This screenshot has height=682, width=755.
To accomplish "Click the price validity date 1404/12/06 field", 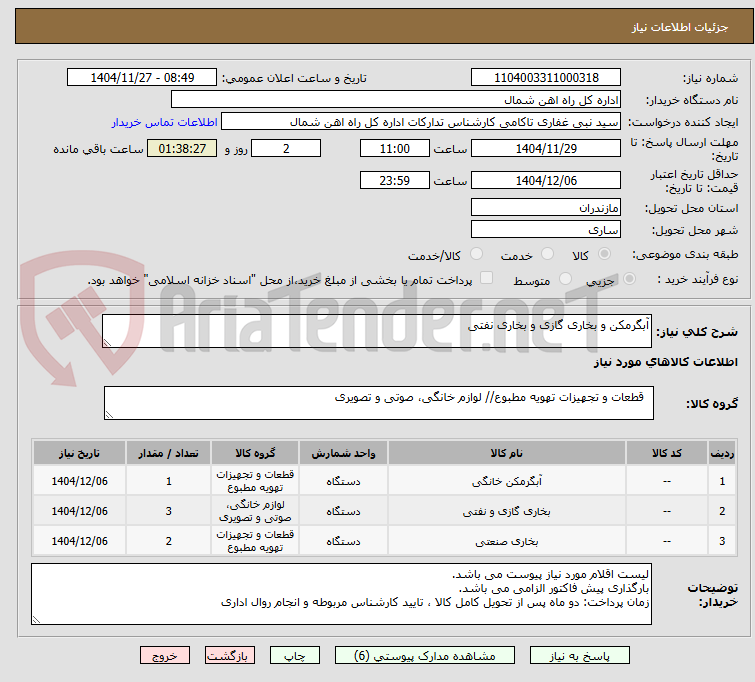I will pos(546,181).
